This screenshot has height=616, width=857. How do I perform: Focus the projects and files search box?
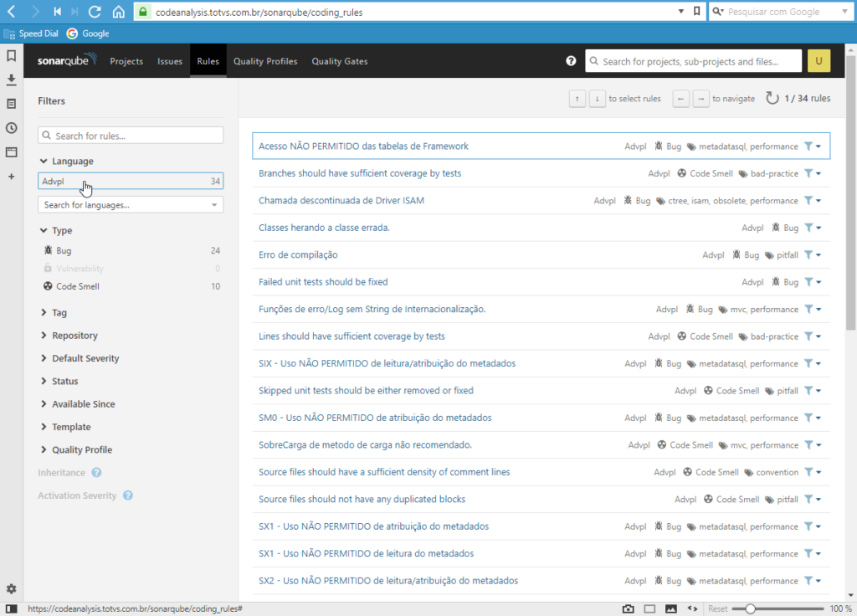693,61
